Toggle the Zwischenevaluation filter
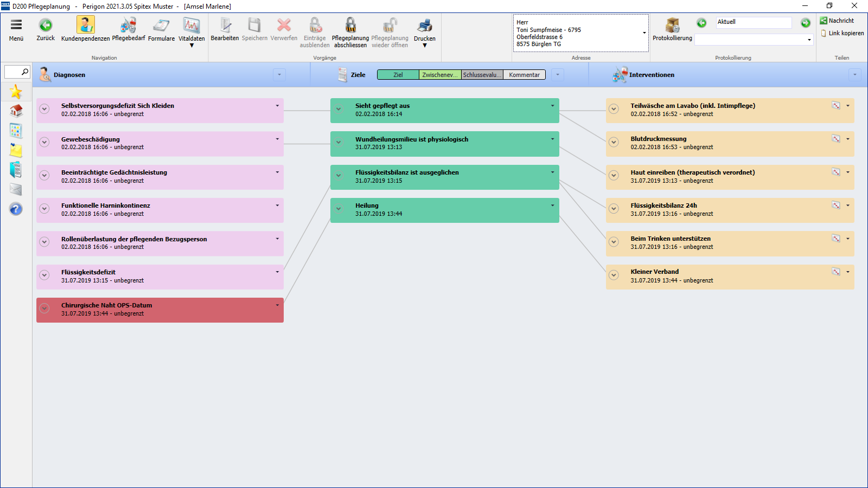 (439, 75)
